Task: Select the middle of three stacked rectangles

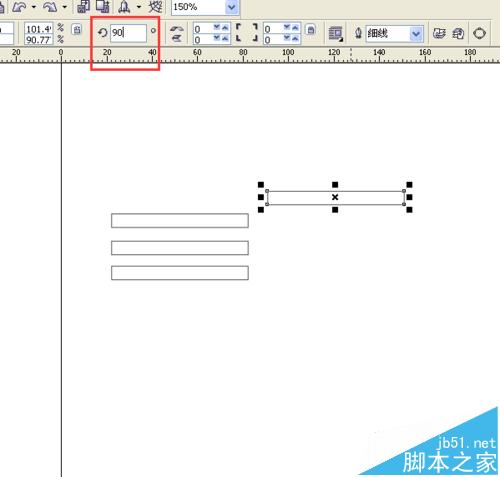Action: coord(180,248)
